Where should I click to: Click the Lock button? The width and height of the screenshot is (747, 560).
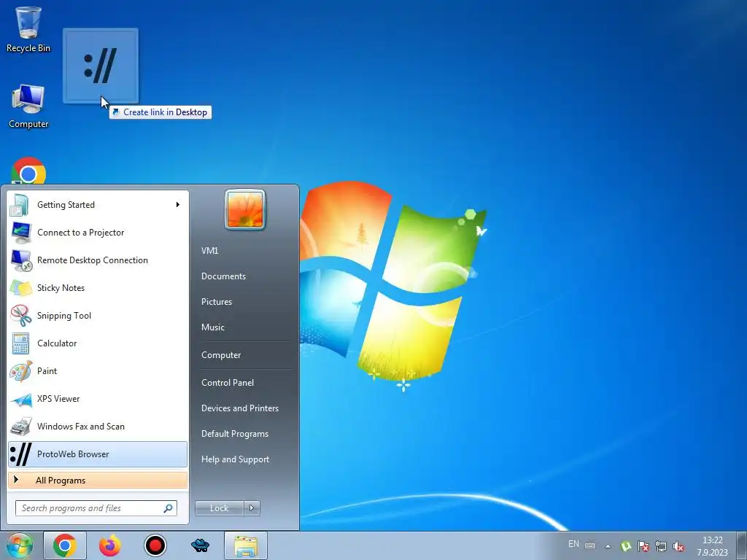pyautogui.click(x=219, y=508)
